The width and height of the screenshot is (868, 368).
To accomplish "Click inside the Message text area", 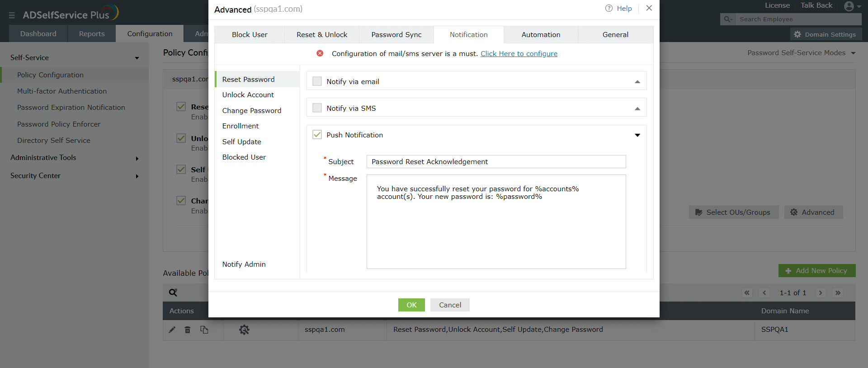I will 496,222.
